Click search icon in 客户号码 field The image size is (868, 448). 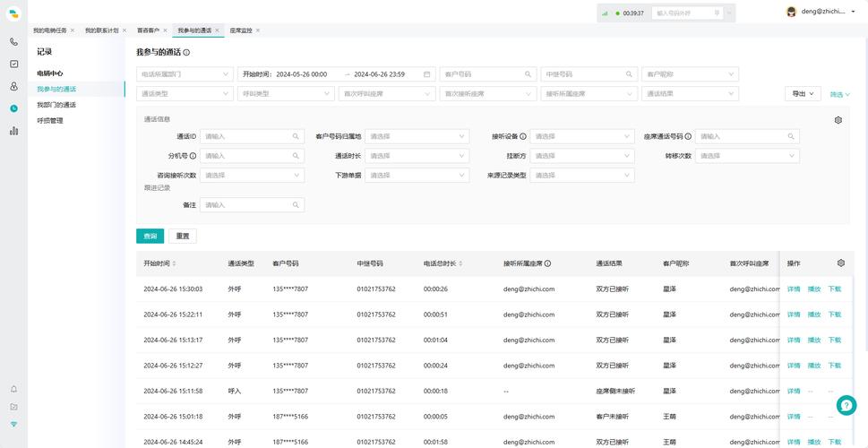(x=529, y=74)
